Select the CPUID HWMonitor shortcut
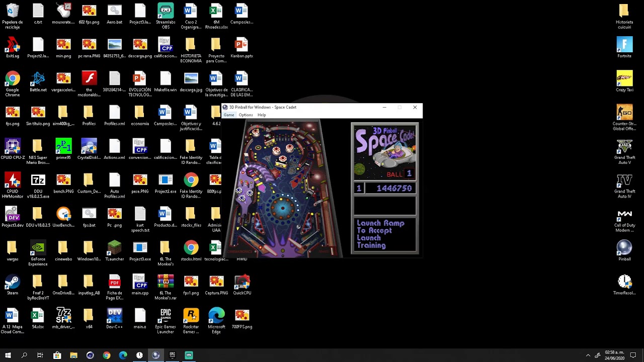Viewport: 644px width, 362px height. pos(13,186)
